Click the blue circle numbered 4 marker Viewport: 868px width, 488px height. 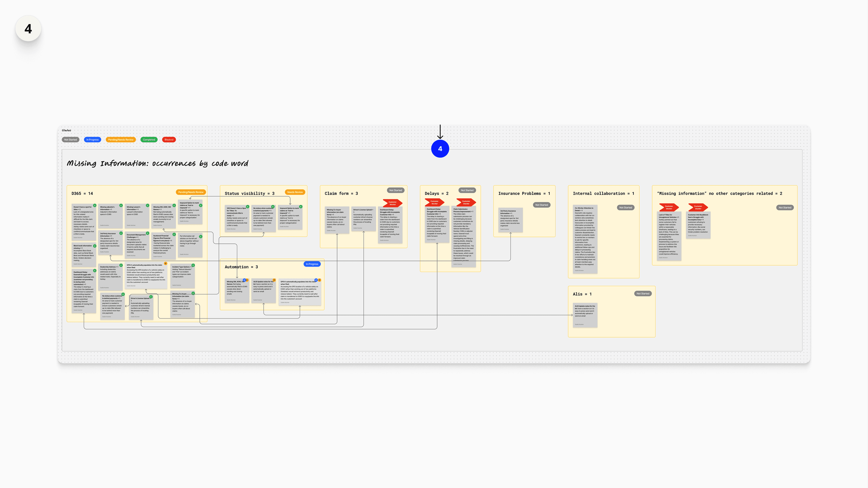(440, 149)
